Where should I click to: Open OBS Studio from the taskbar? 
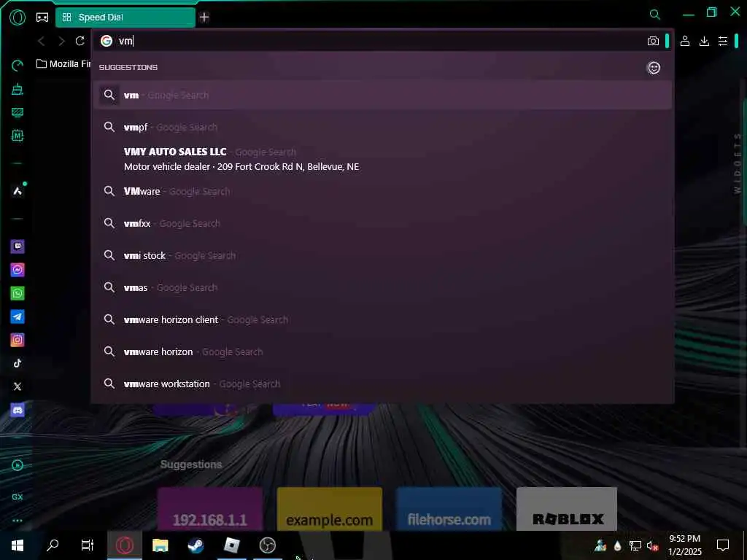(267, 545)
